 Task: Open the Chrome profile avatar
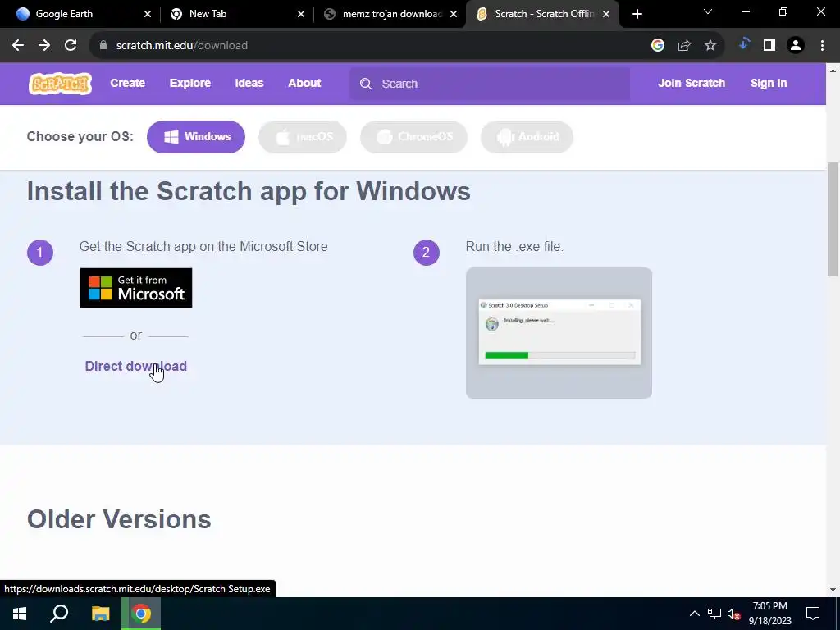pos(796,46)
